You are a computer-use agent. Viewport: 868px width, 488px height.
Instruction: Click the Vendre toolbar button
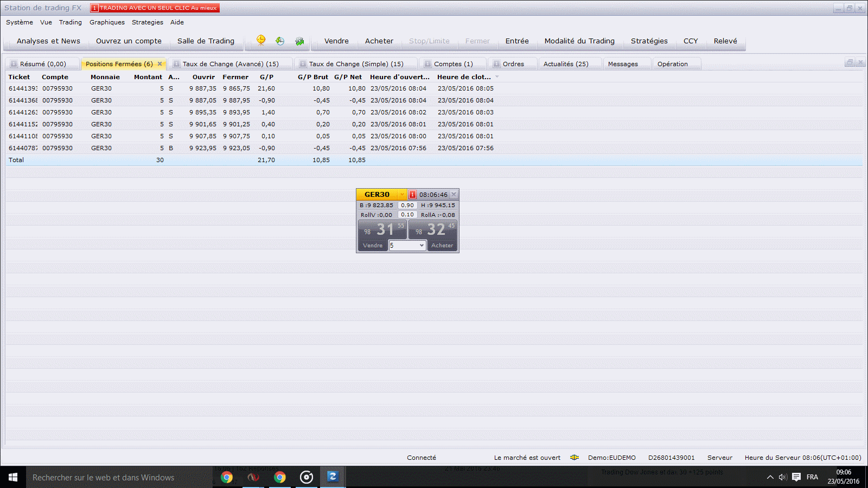click(336, 41)
